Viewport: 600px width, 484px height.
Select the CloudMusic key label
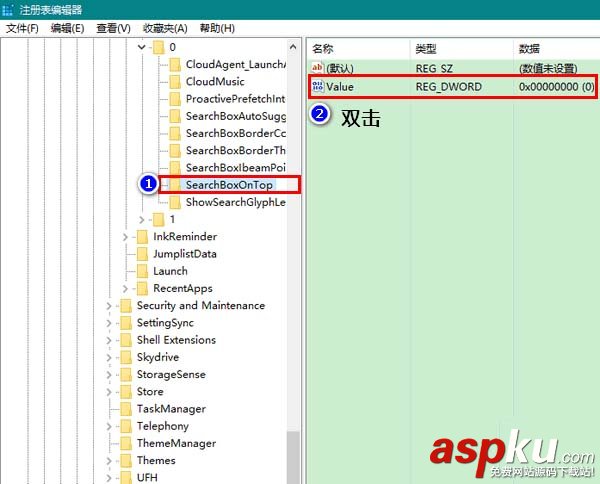pyautogui.click(x=215, y=82)
